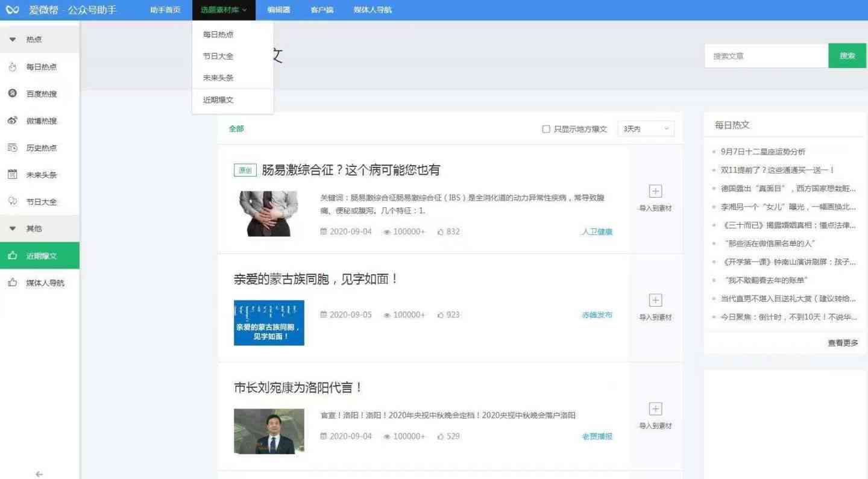Open the blue 蒙古族同胞 thumbnail

point(269,323)
